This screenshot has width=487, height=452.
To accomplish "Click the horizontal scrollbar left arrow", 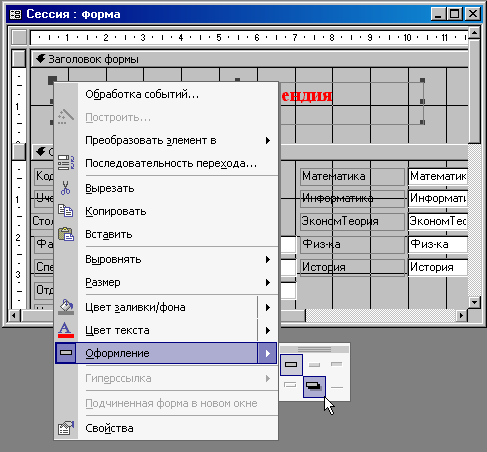I will [14, 315].
